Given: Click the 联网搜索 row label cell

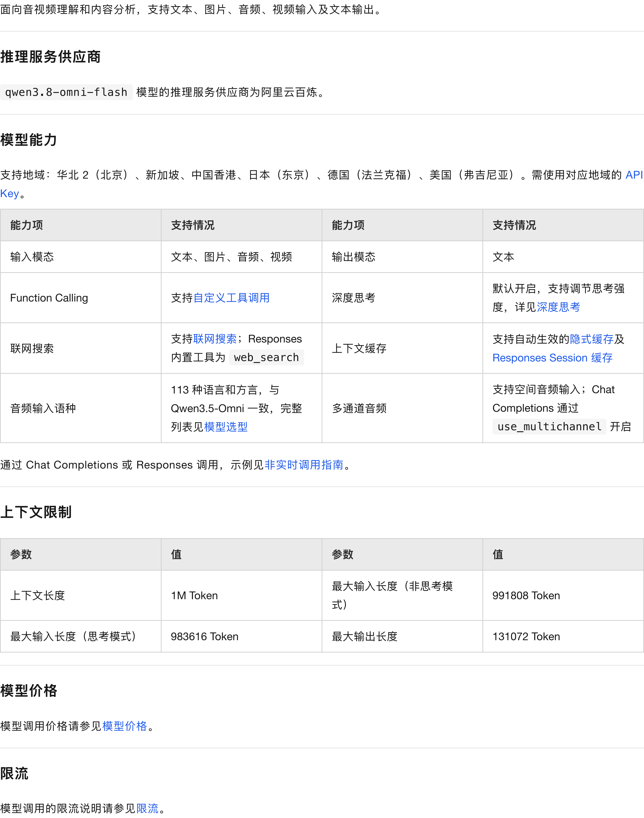Looking at the screenshot, I should click(81, 348).
